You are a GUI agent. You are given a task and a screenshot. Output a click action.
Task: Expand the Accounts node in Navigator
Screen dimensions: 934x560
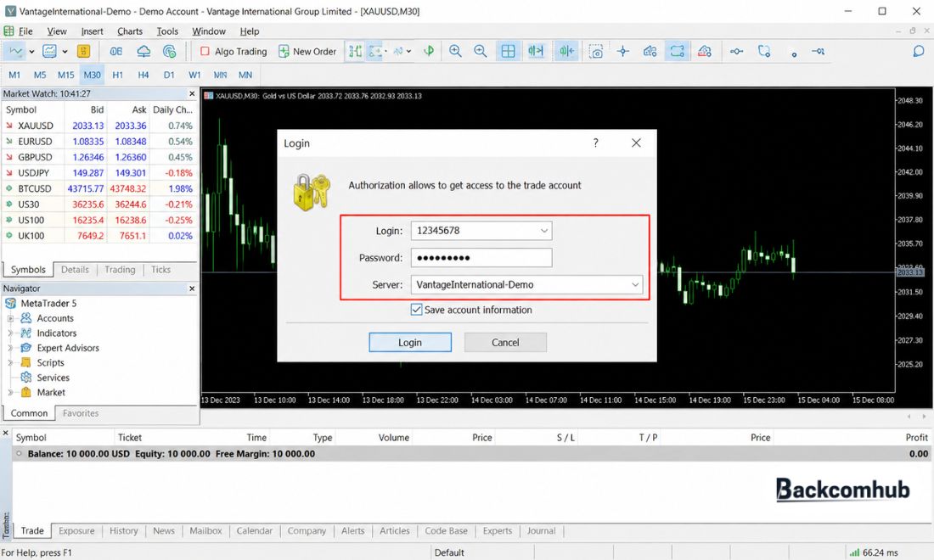[x=10, y=318]
